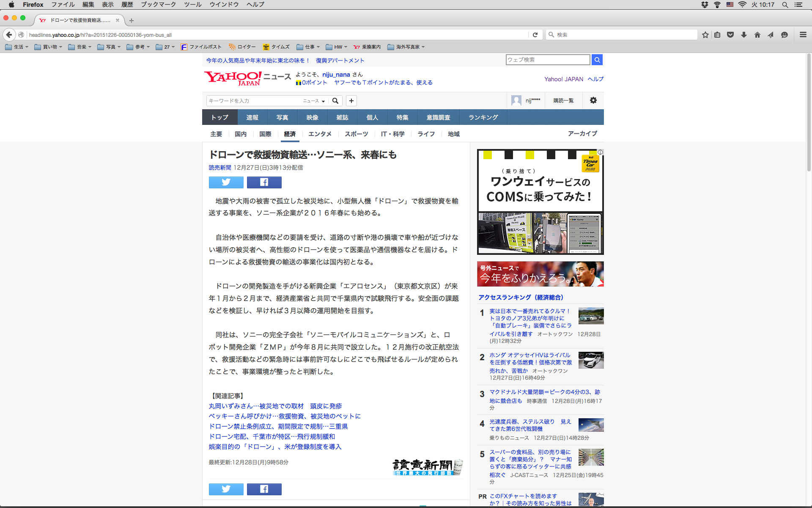Open a new tab with plus button
Screen dimensions: 812x508
pos(132,20)
